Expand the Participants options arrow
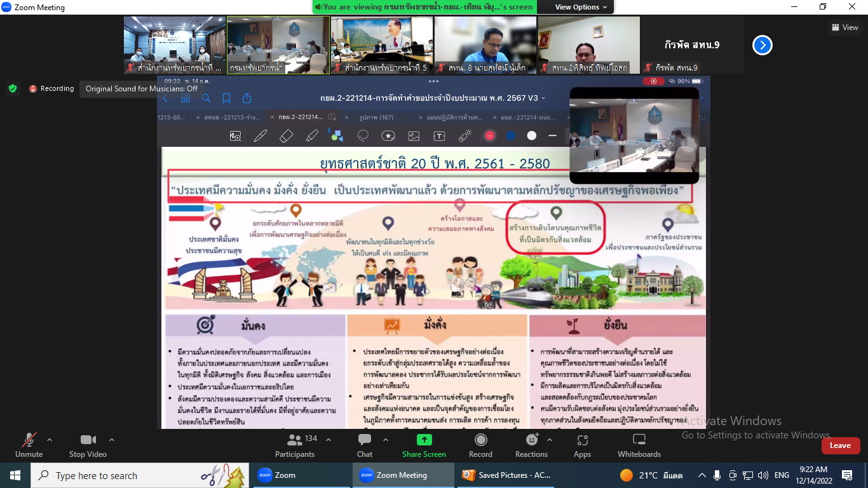Viewport: 868px width, 488px height. click(329, 439)
